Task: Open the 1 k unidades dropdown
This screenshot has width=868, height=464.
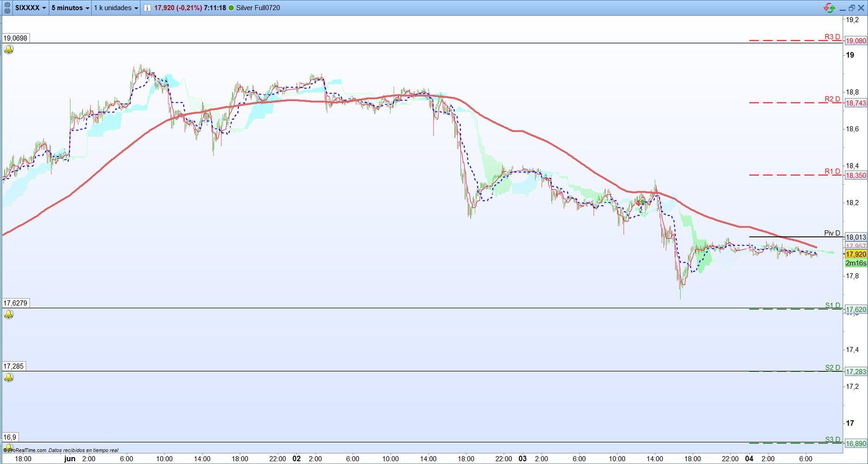Action: click(x=116, y=8)
